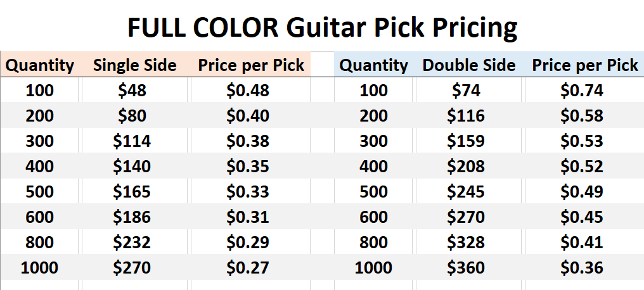Click the Double Side column header
The height and width of the screenshot is (290, 644).
(468, 65)
